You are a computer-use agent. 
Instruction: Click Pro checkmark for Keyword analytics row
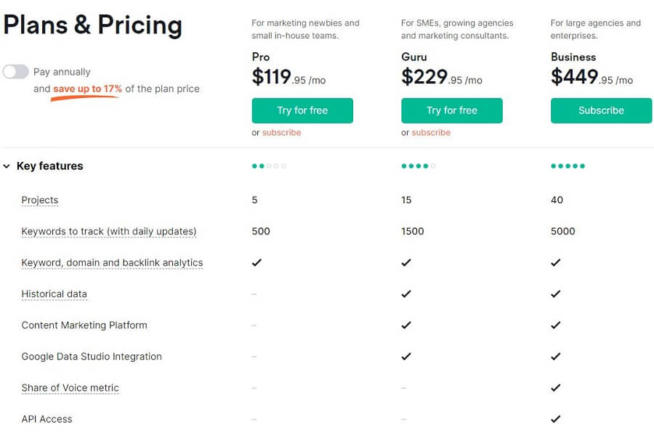click(x=257, y=263)
